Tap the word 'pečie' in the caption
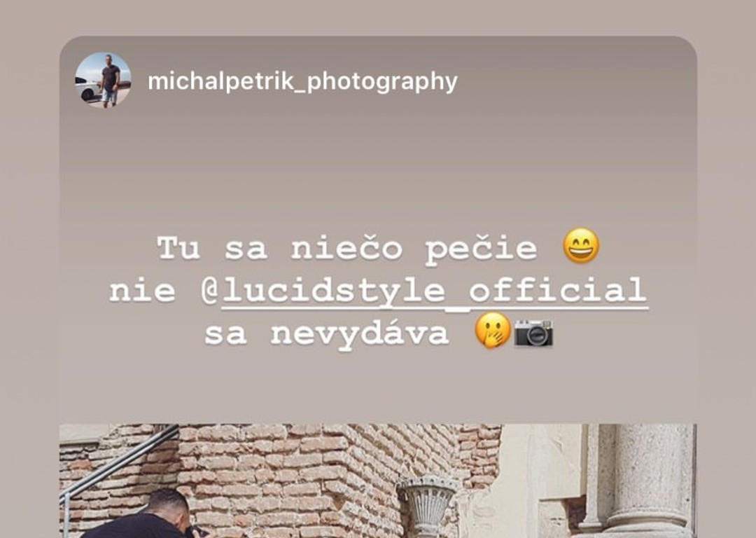The image size is (756, 538). tap(481, 249)
